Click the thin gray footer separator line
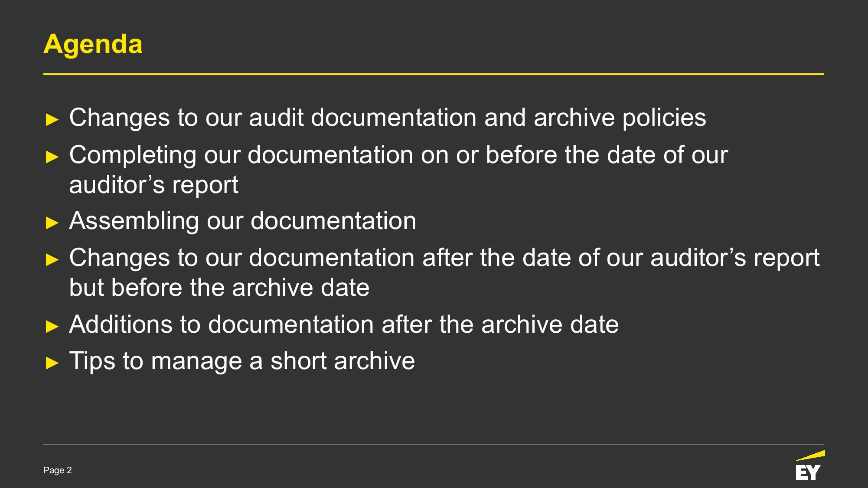This screenshot has height=488, width=868. coord(434,444)
